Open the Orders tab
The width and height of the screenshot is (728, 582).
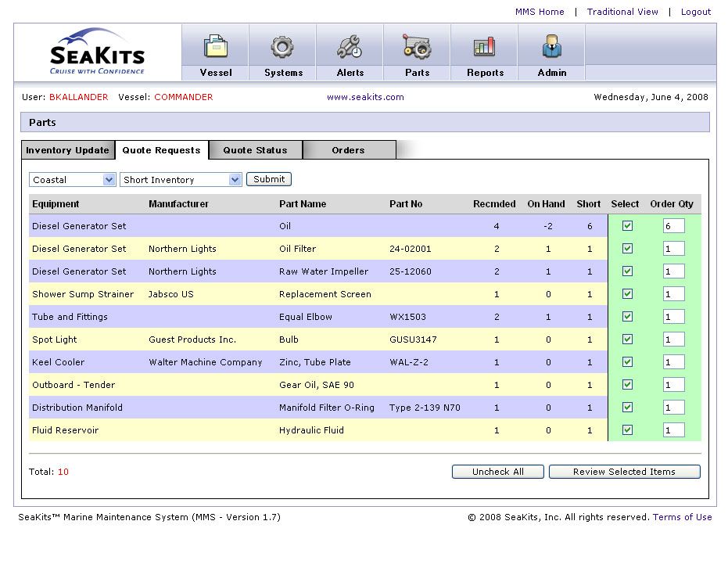348,150
